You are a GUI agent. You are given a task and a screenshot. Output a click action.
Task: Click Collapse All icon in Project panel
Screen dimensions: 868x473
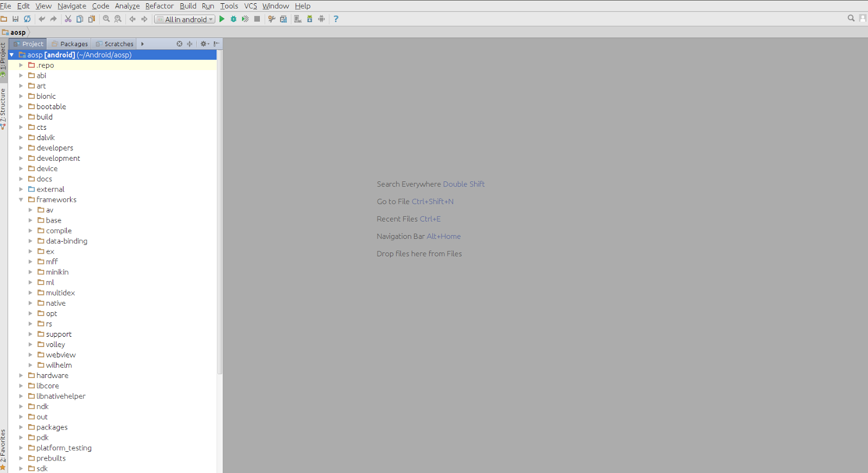[189, 44]
